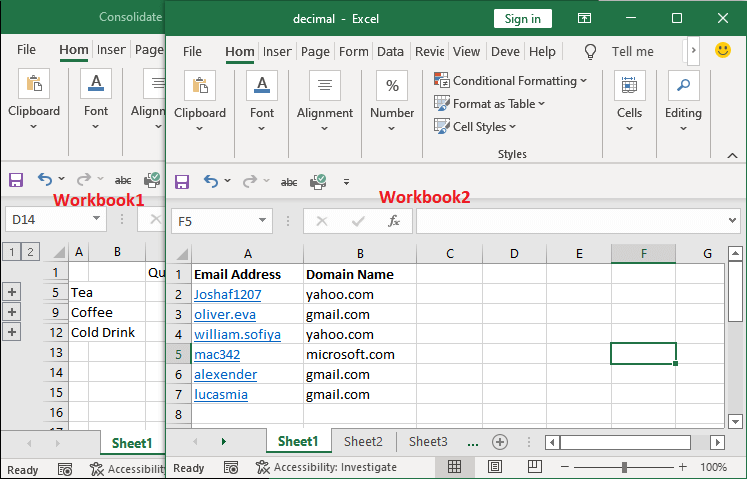The image size is (747, 479).
Task: Expand the formula bar in Workbook2
Action: click(732, 220)
